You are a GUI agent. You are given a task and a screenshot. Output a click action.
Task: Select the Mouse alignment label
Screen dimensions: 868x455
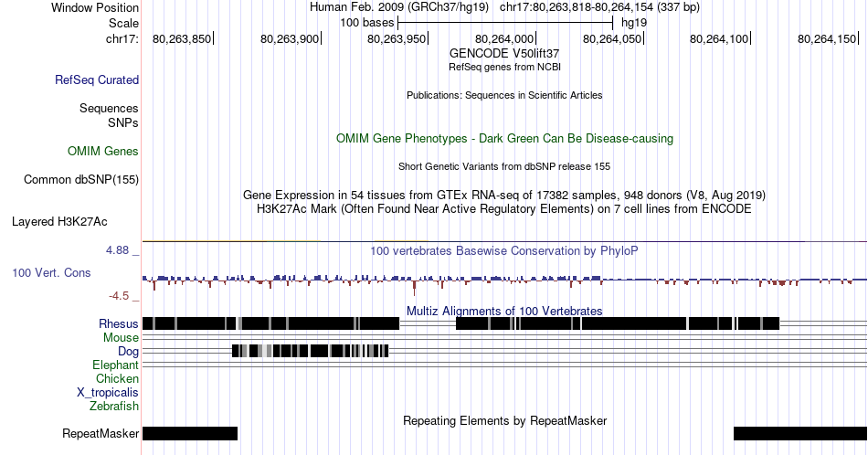(x=121, y=338)
